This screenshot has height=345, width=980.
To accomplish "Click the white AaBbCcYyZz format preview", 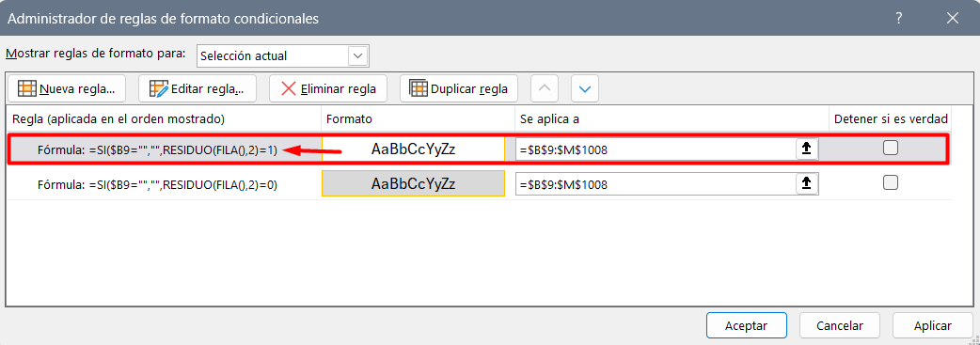I will [x=413, y=149].
